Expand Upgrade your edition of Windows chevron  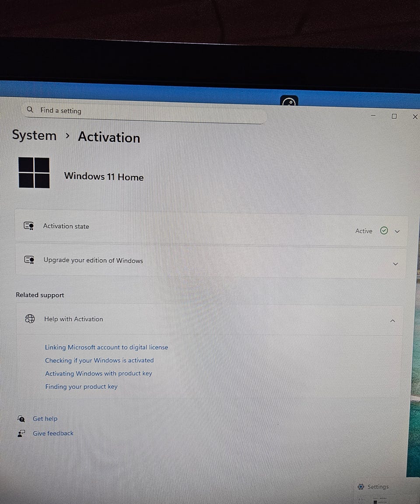click(x=395, y=264)
